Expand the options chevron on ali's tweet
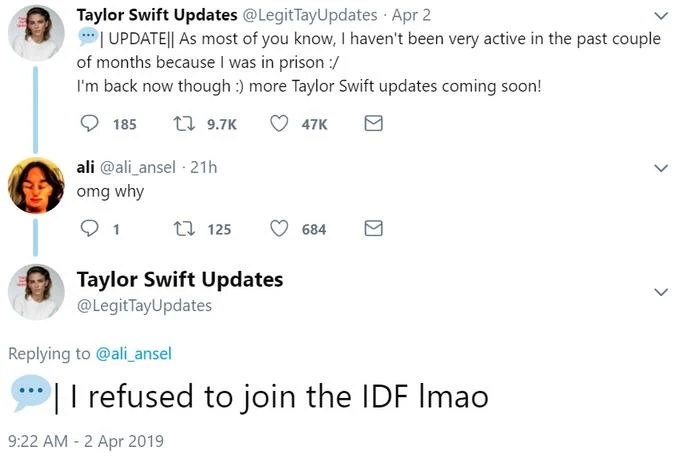 point(659,168)
